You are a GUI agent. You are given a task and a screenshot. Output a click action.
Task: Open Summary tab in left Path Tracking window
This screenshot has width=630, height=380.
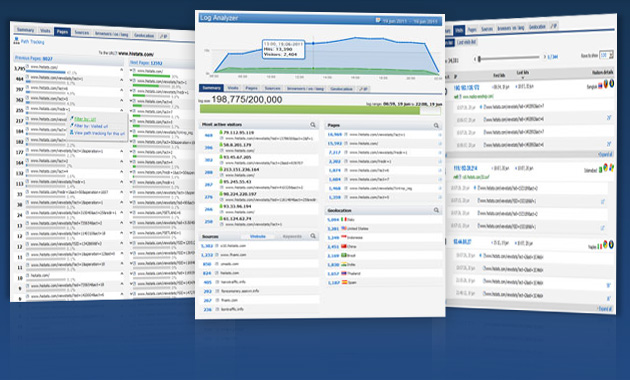click(x=25, y=30)
